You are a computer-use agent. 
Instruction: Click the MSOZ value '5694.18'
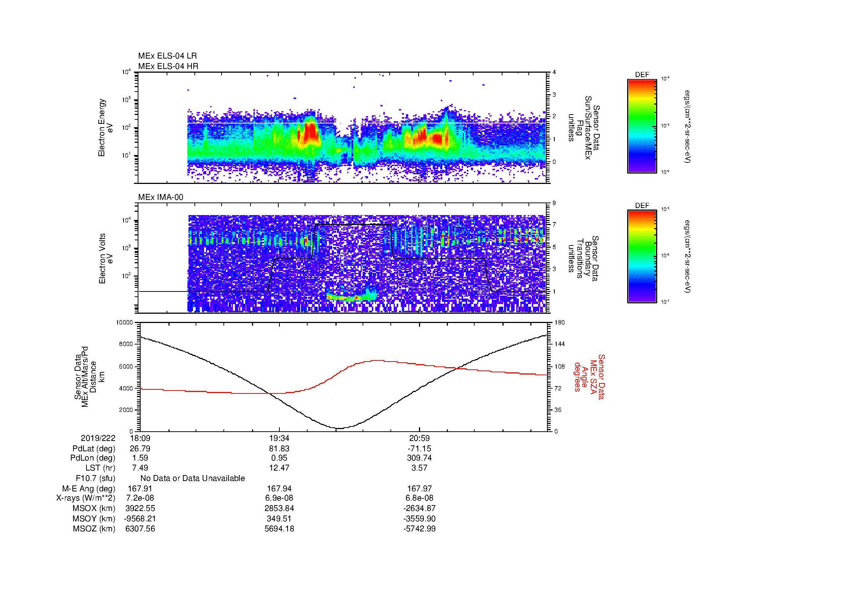pyautogui.click(x=279, y=529)
